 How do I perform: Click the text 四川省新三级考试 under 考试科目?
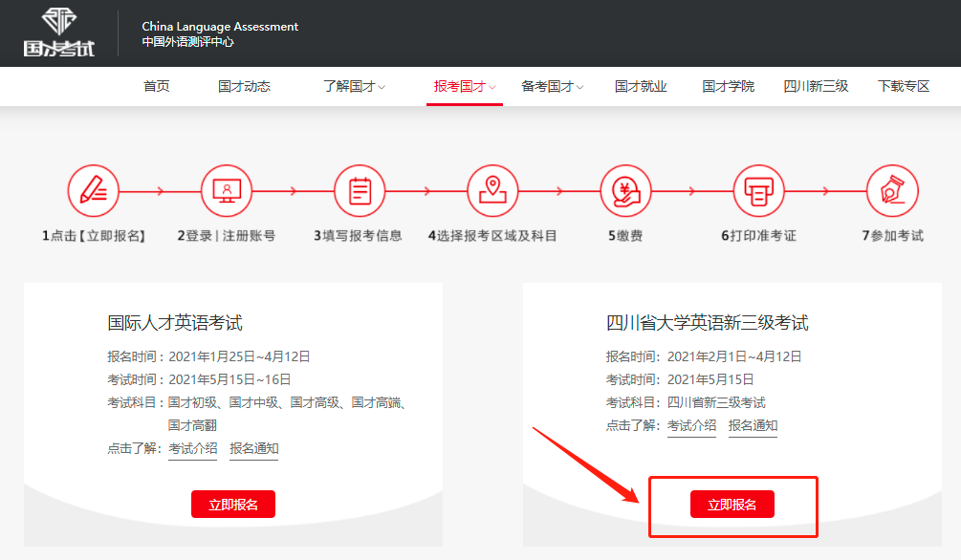[x=716, y=402]
